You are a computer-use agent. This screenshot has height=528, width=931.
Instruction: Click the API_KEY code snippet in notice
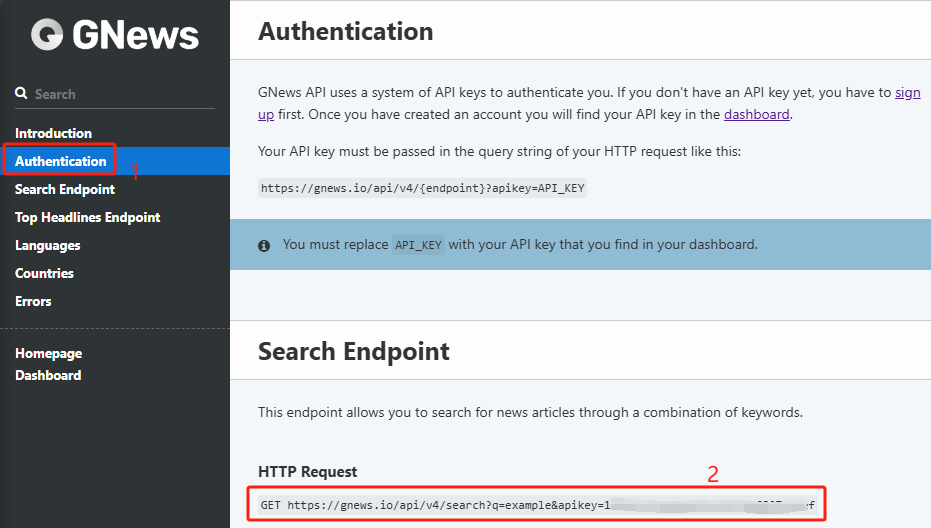click(x=418, y=245)
